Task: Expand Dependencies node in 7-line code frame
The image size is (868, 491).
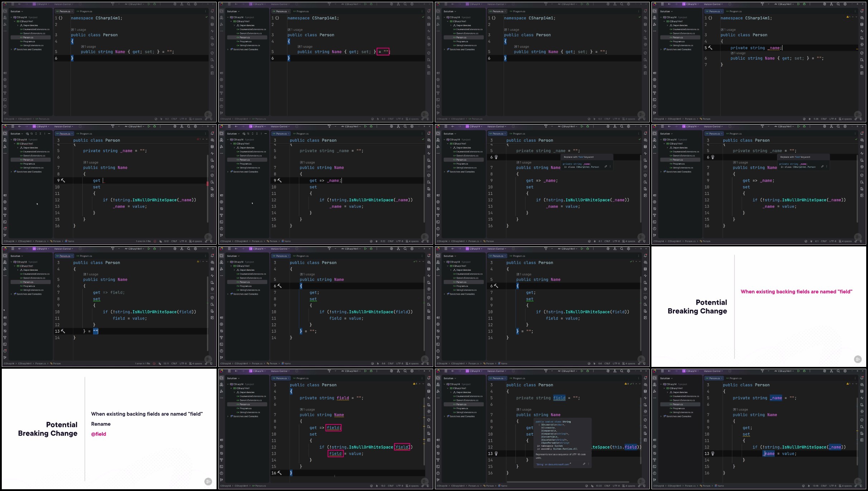Action: (668, 25)
